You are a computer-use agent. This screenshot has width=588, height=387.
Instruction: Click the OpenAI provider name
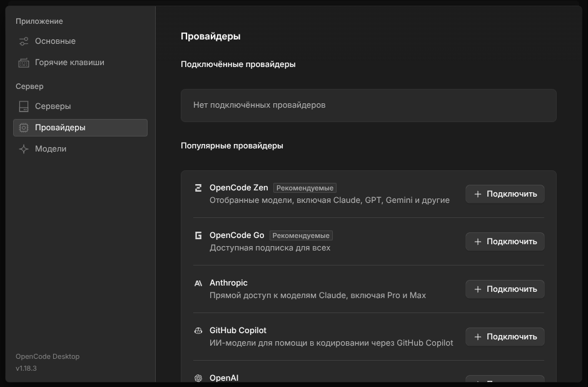tap(224, 378)
